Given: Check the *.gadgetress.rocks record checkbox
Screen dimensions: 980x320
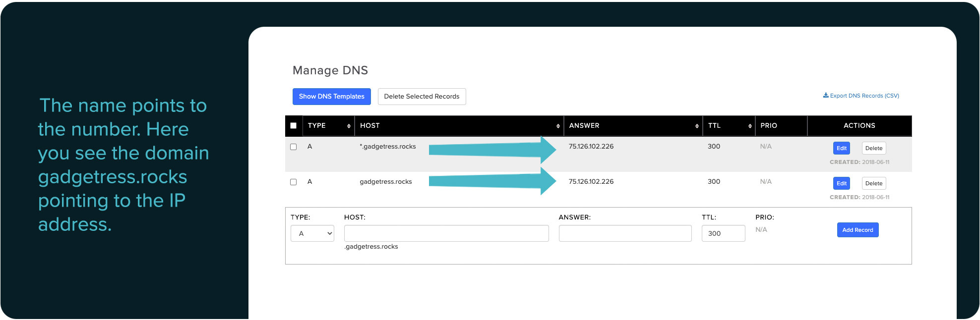Looking at the screenshot, I should [293, 147].
